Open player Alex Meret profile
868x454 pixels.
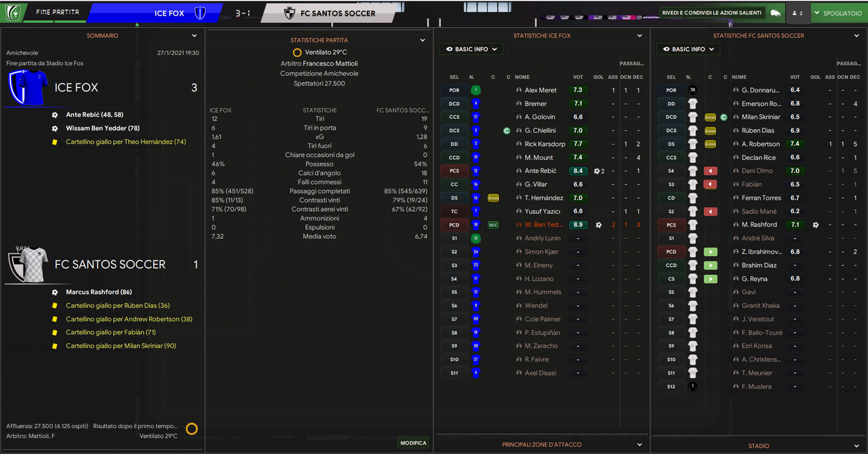point(540,90)
